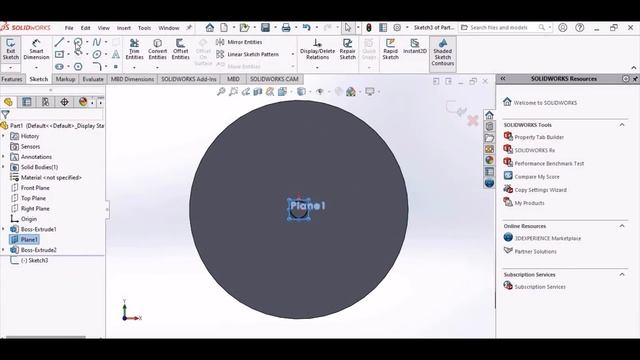Select the Ellipse sketch tool
This screenshot has width=640, height=360.
tap(97, 54)
